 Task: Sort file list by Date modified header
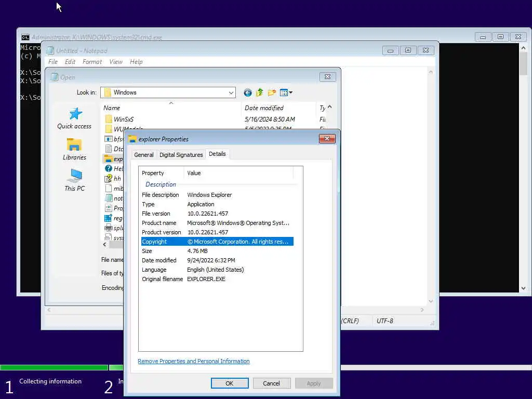tap(278, 108)
